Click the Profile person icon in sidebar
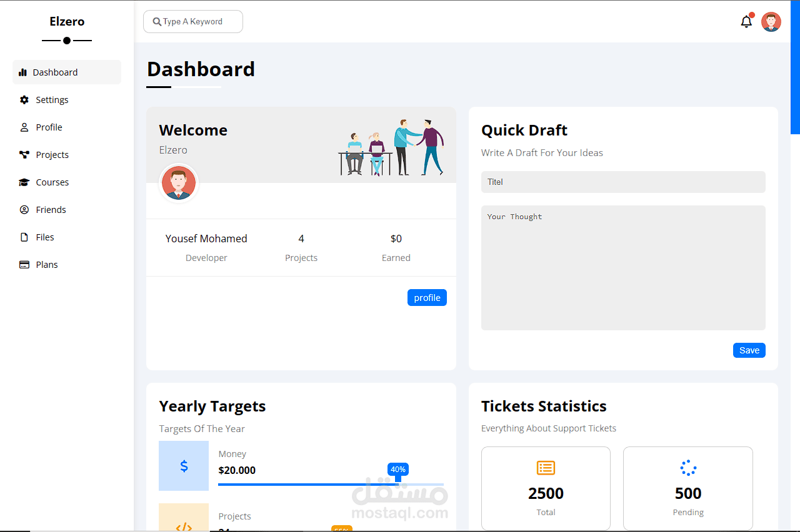This screenshot has width=800, height=532. point(23,127)
